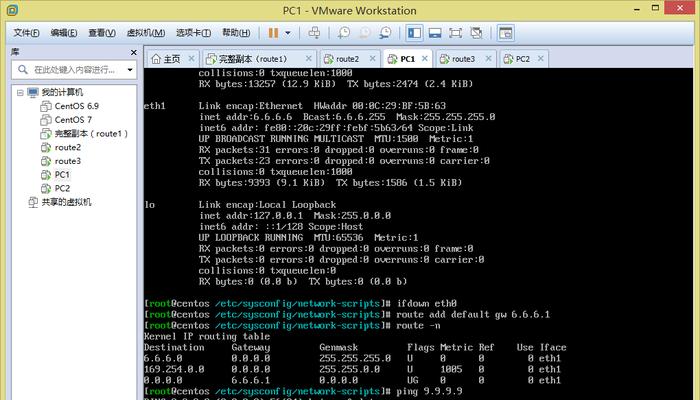Screen dimensions: 700x400
Task: Open the 帮助(H) menu
Action: coord(237,33)
